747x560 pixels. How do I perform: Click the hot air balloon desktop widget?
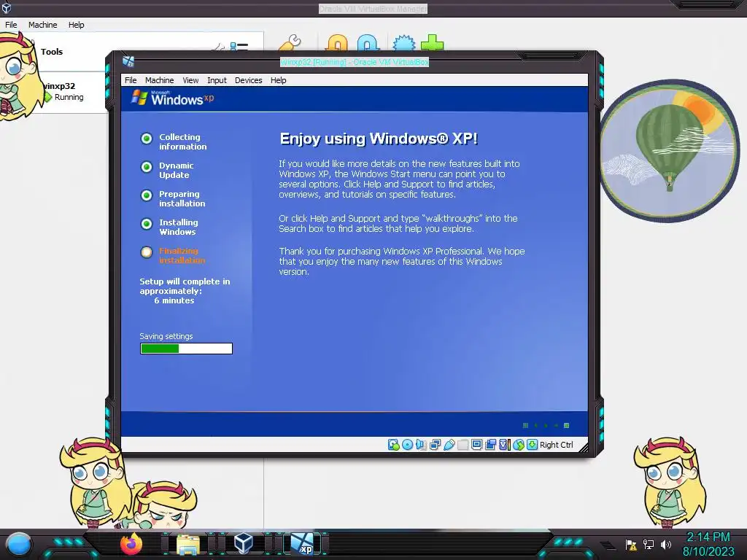[670, 150]
